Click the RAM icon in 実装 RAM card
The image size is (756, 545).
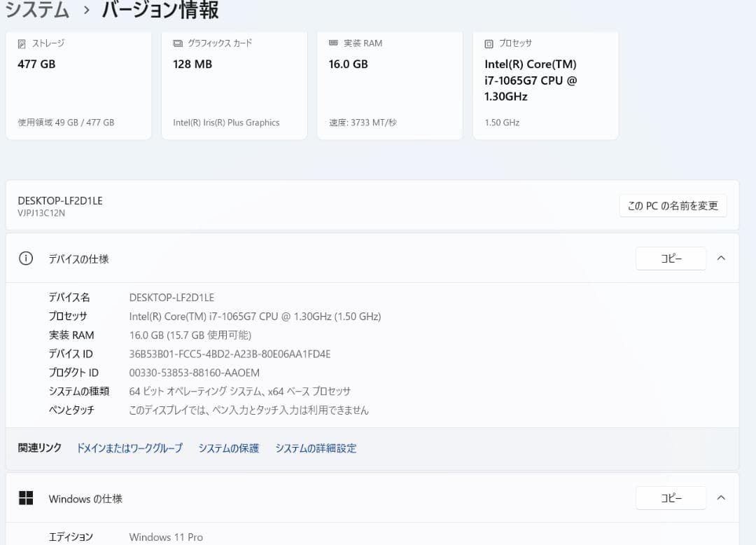333,43
